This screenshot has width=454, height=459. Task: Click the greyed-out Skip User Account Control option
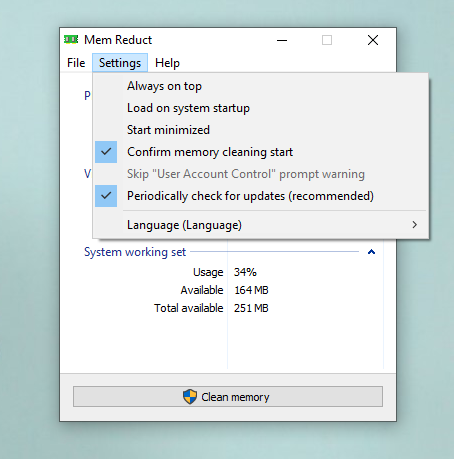(261, 174)
